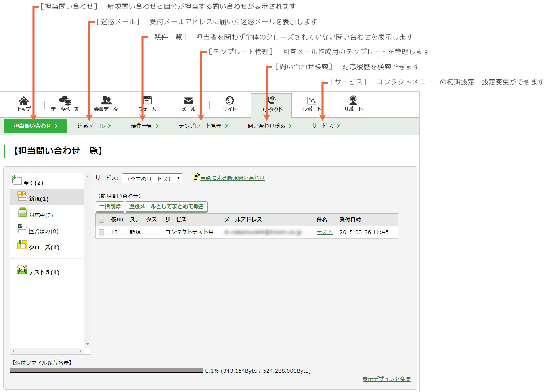This screenshot has width=545, height=392.
Task: Click the クローズ(1) folder icon
Action: click(22, 244)
